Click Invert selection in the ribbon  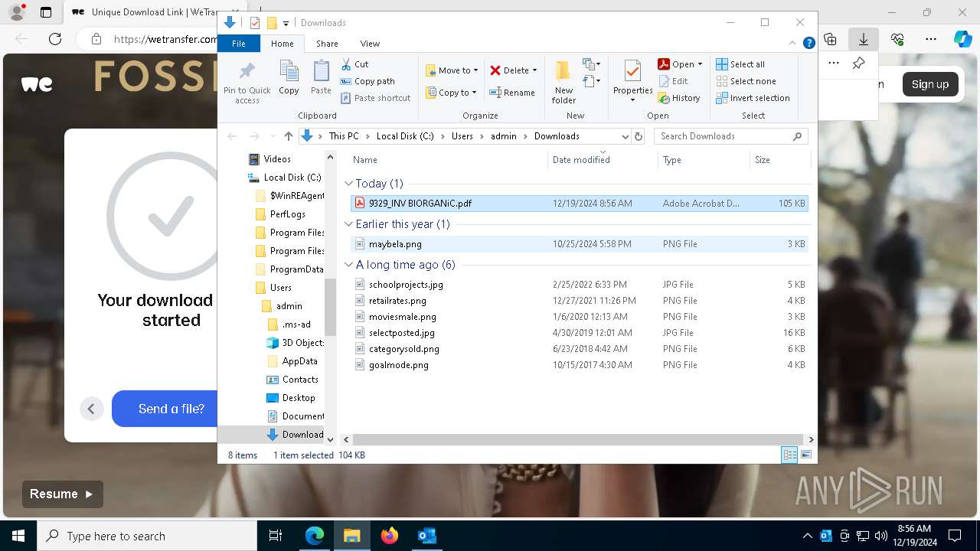tap(753, 98)
